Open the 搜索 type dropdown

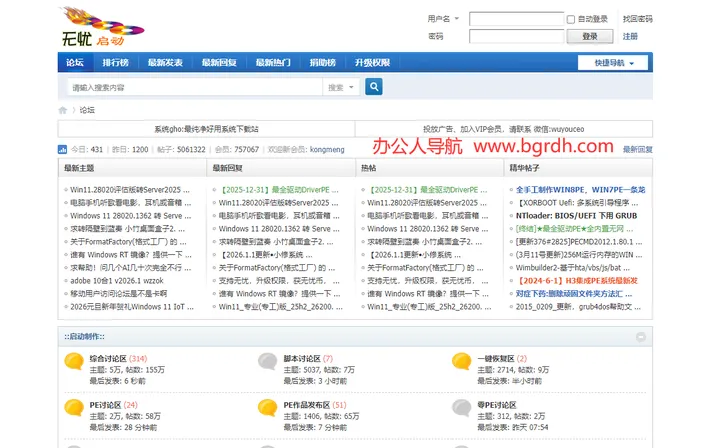pos(341,87)
